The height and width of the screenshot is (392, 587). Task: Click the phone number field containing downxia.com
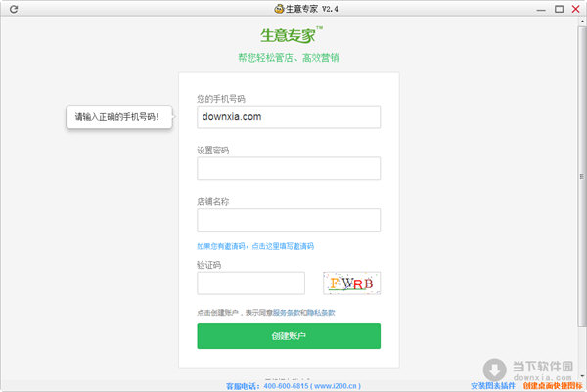coord(289,116)
